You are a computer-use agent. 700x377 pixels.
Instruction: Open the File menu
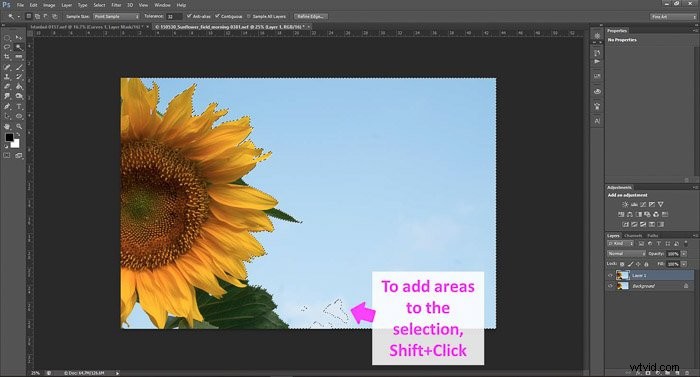coord(20,5)
